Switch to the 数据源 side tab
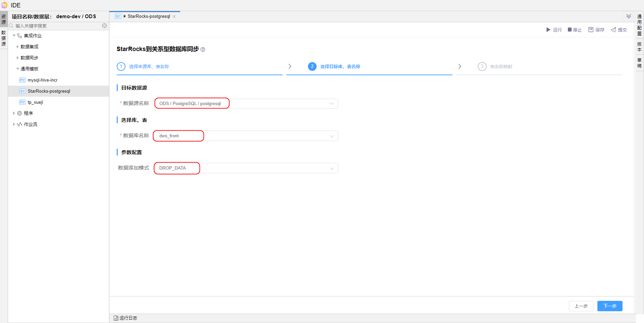This screenshot has width=644, height=323. click(4, 38)
